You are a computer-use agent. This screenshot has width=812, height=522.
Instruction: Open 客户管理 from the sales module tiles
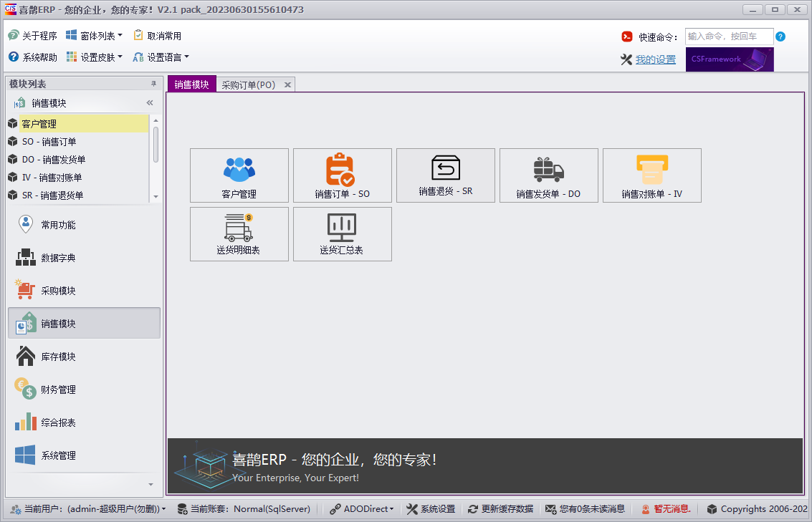[x=239, y=175]
